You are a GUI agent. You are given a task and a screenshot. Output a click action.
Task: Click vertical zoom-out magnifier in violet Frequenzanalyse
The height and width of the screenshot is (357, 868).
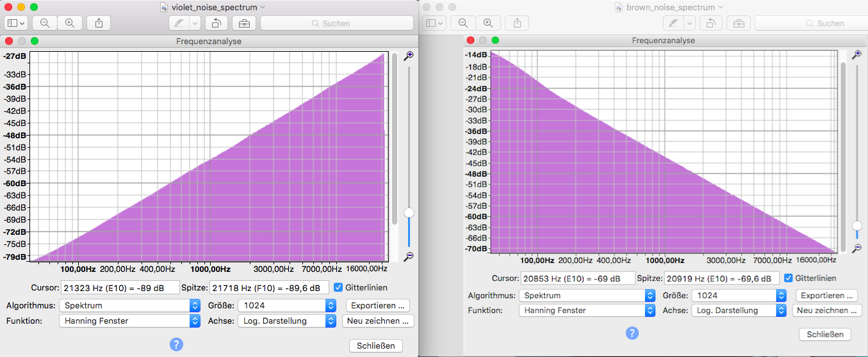point(408,257)
